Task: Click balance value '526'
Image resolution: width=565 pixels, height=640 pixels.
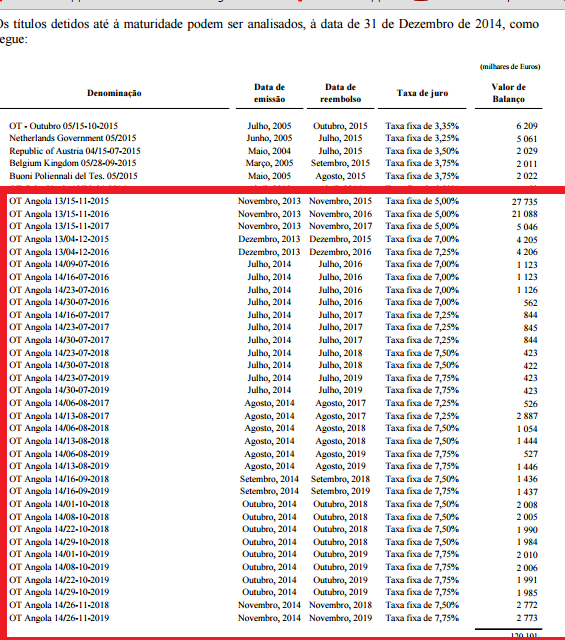Action: (x=531, y=404)
